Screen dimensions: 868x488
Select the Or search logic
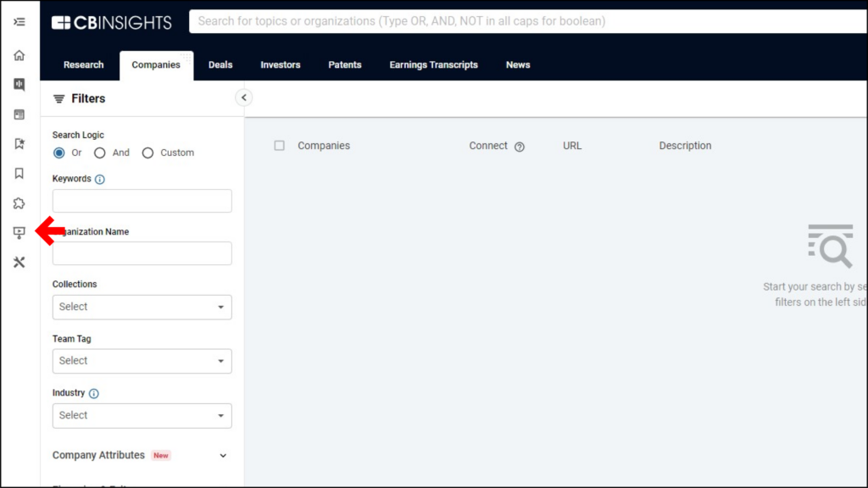click(x=58, y=152)
